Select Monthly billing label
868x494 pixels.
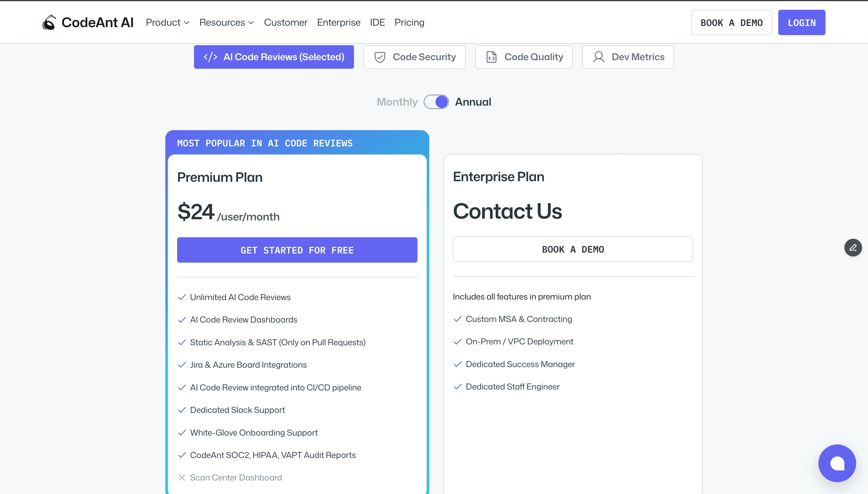397,102
